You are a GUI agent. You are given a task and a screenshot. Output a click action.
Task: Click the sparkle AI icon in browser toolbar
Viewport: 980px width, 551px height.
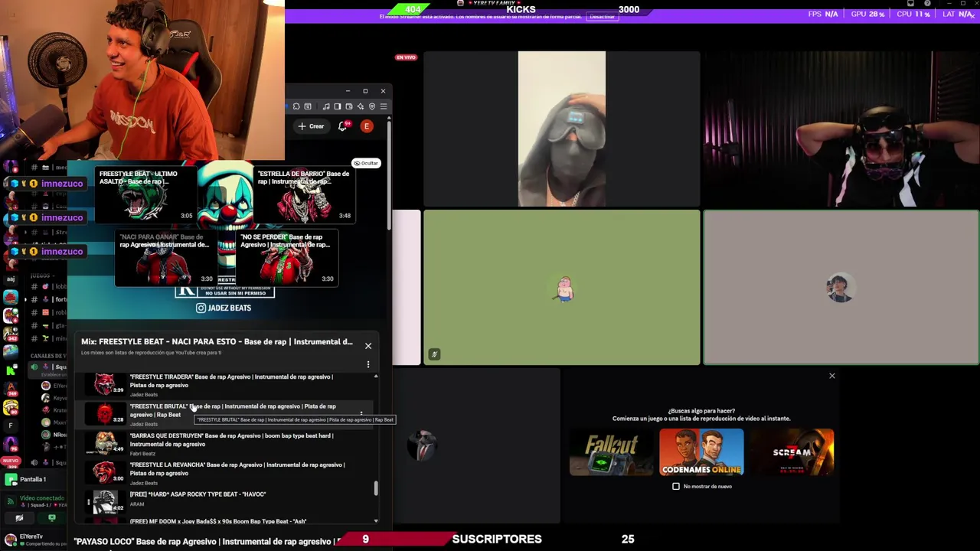pos(361,106)
